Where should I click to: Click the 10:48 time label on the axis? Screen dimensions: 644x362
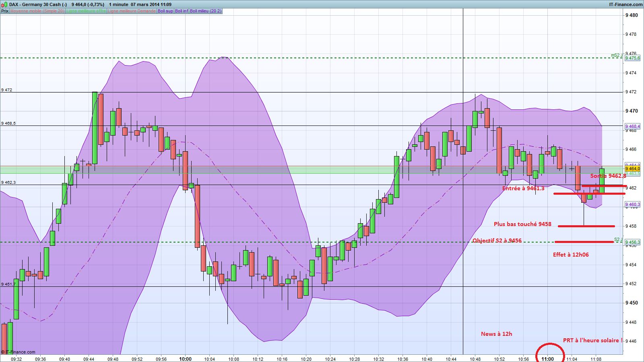[x=475, y=359]
